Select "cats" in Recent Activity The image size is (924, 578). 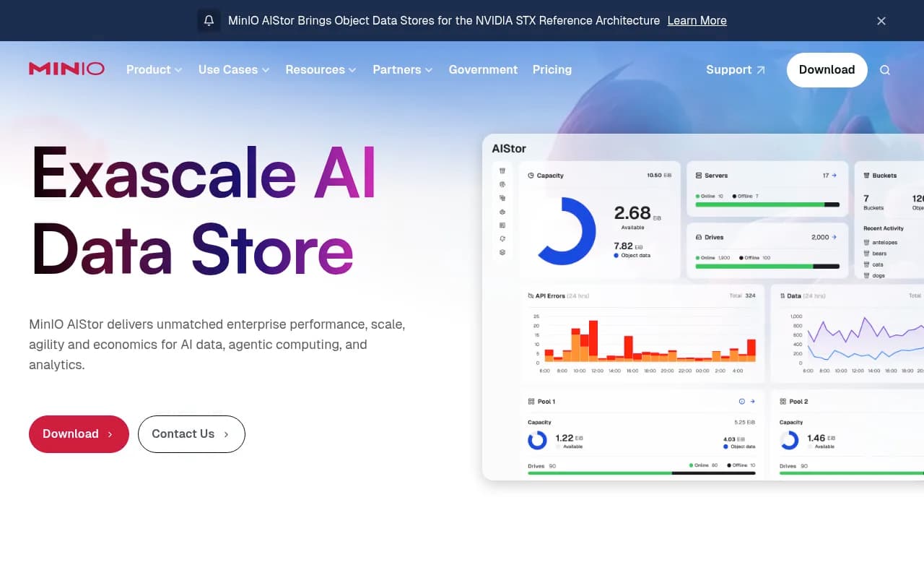pos(878,264)
